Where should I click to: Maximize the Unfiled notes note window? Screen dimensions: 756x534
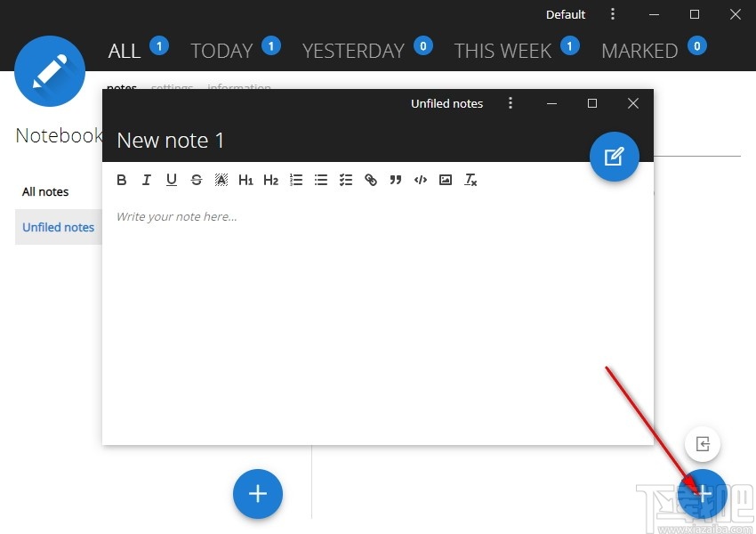point(592,103)
